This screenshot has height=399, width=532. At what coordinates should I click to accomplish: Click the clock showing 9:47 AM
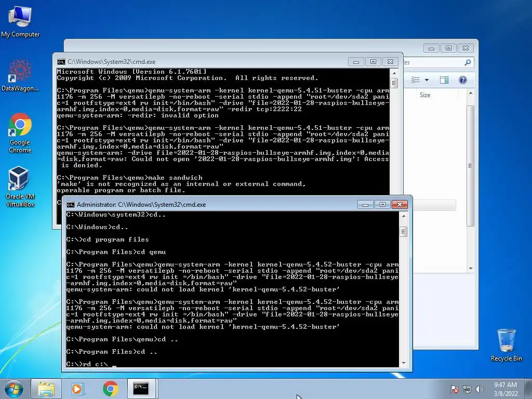pyautogui.click(x=505, y=385)
